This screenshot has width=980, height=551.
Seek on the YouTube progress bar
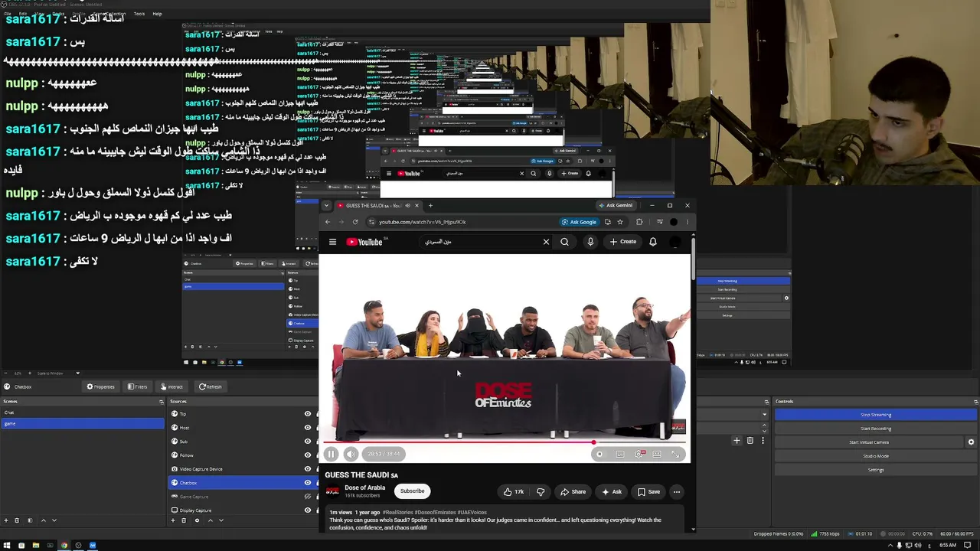pyautogui.click(x=505, y=442)
